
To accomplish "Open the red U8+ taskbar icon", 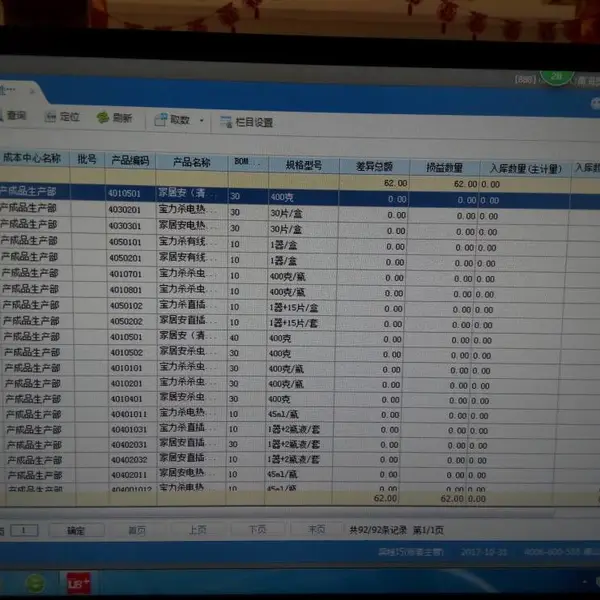I will coord(79,583).
